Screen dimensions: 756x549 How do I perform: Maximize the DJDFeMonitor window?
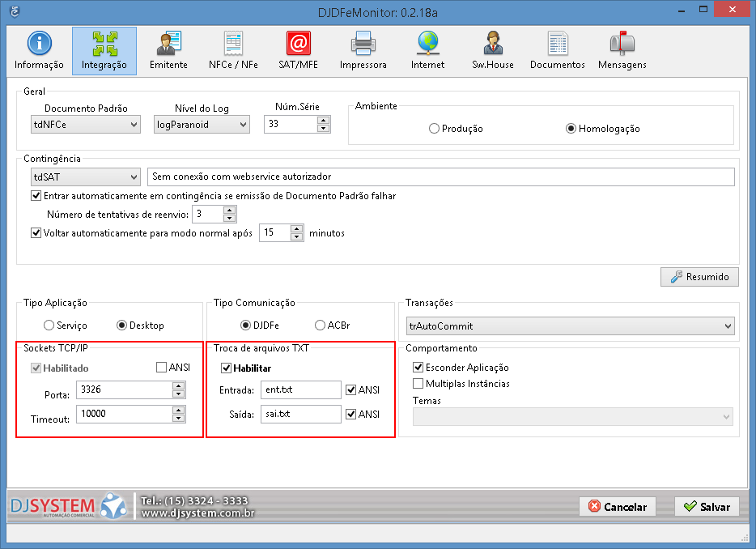click(703, 10)
